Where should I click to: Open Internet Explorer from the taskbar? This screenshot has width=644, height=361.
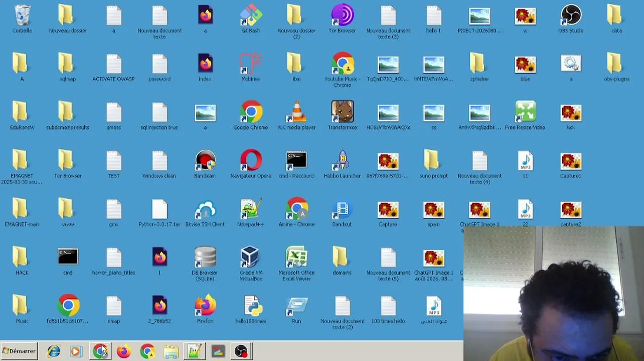(x=53, y=351)
